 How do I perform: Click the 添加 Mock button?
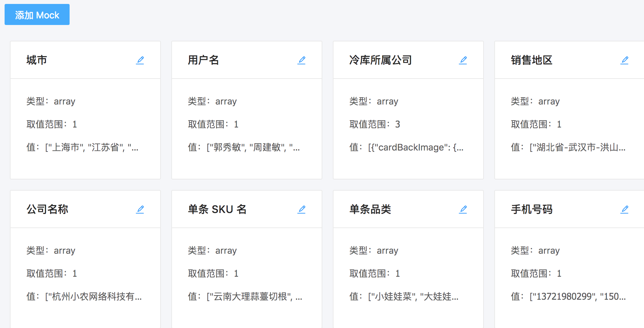[37, 14]
